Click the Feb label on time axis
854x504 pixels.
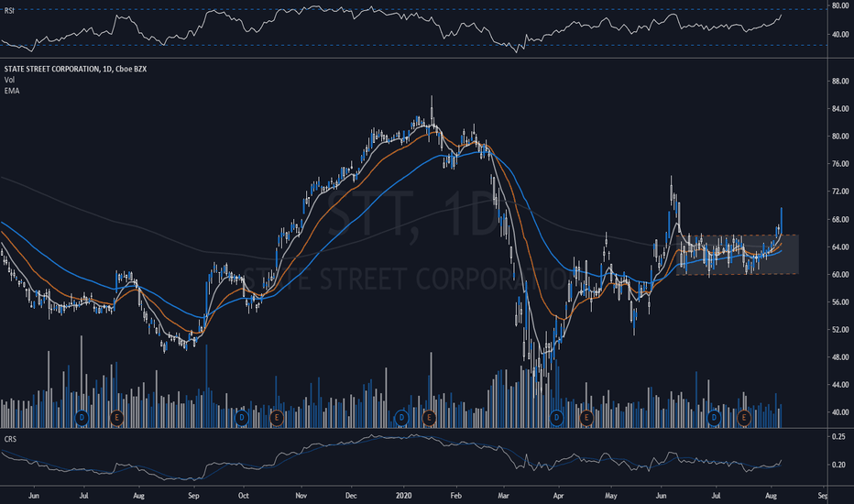[x=456, y=496]
